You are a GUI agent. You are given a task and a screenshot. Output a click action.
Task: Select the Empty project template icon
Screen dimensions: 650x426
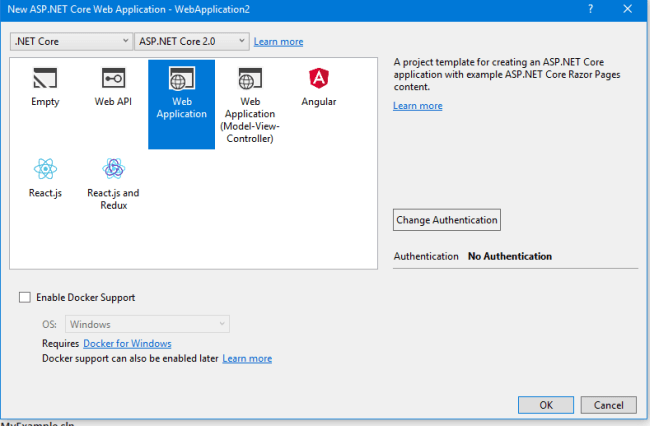(x=45, y=78)
